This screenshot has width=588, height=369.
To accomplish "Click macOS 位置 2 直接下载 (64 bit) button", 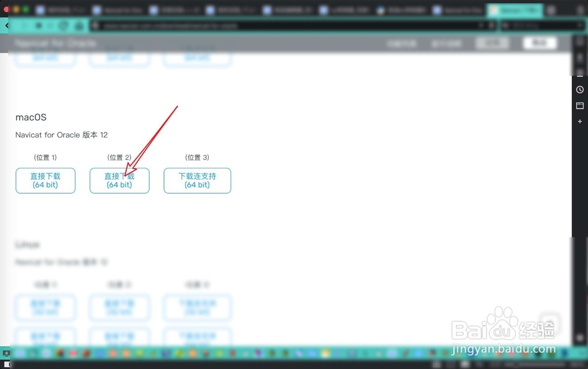I will click(x=119, y=180).
